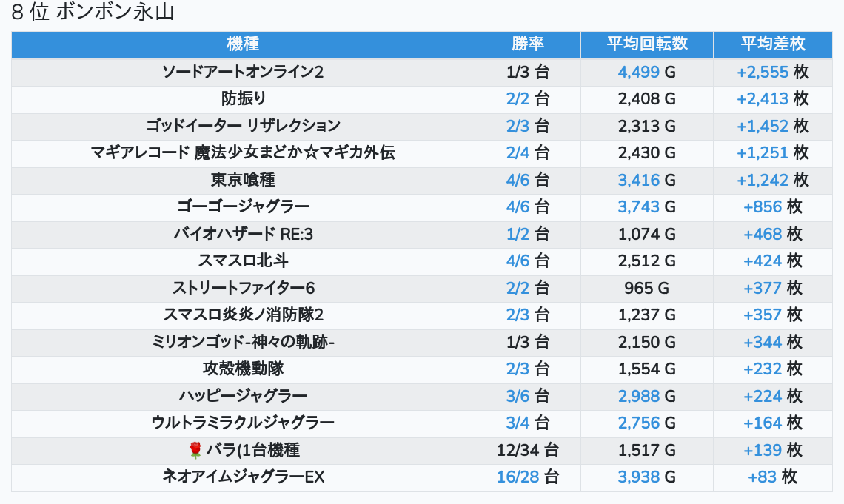Open the ゴーゴージャグラー entry

pos(244,206)
